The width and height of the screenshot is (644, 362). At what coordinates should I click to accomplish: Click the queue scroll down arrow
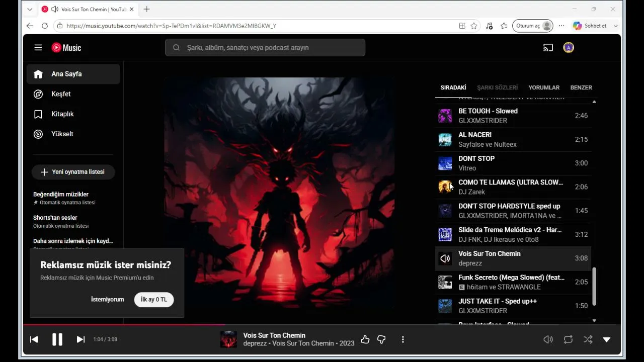tap(594, 320)
